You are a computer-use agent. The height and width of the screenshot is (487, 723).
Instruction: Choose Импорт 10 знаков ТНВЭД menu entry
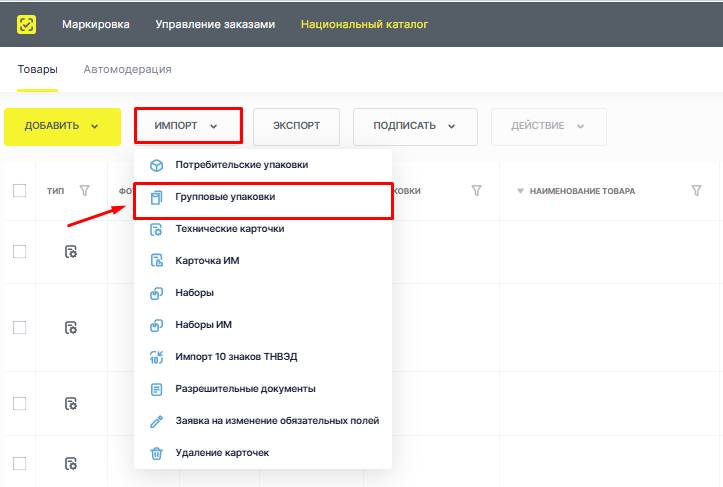coord(263,357)
